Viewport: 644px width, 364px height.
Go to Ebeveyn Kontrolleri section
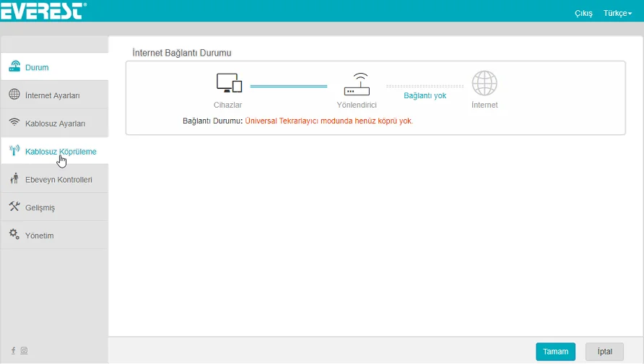58,180
